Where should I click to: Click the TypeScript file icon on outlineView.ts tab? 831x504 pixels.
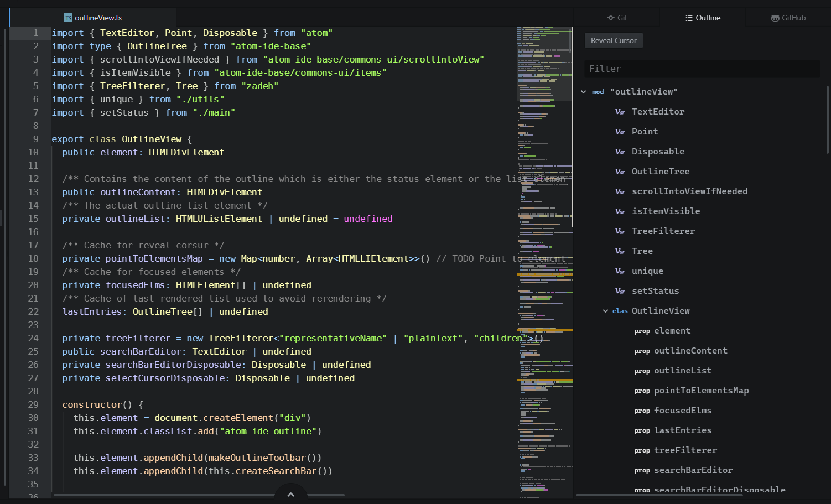68,18
